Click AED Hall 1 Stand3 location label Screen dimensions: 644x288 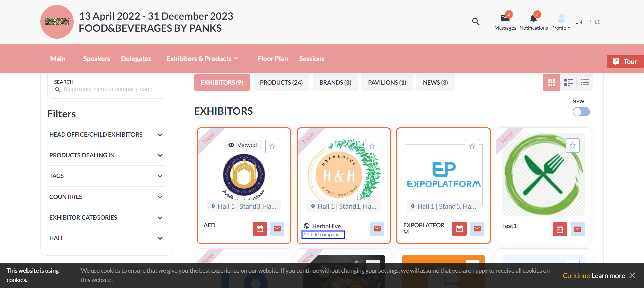click(x=244, y=206)
